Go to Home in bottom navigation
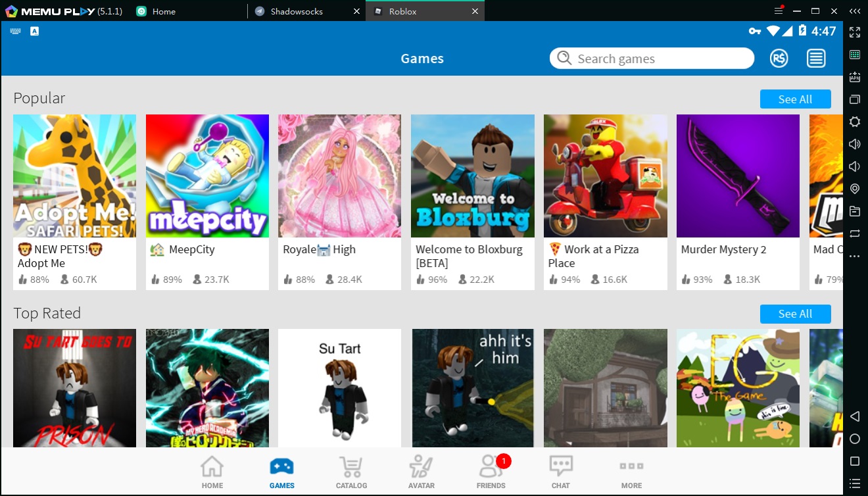Viewport: 868px width, 496px height. point(212,472)
